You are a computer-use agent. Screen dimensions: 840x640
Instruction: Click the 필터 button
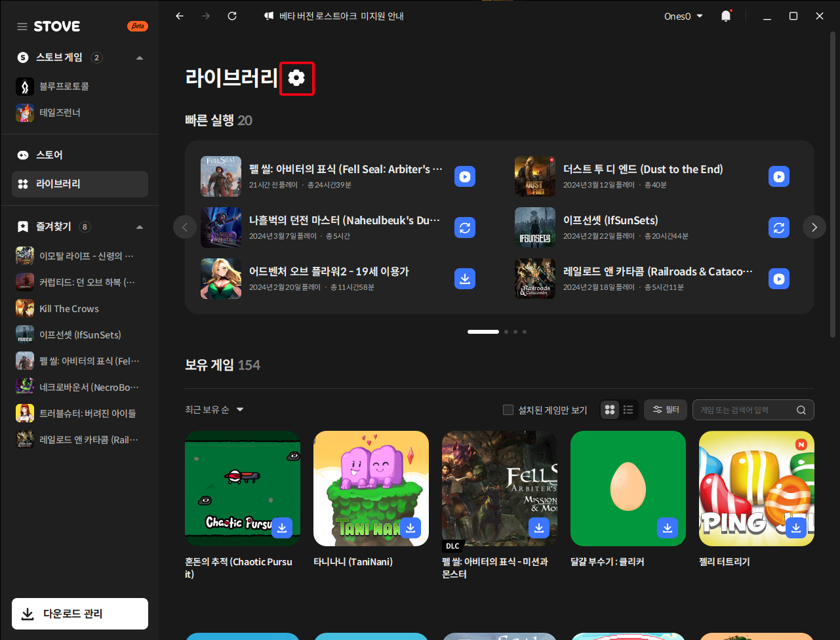[x=666, y=410]
